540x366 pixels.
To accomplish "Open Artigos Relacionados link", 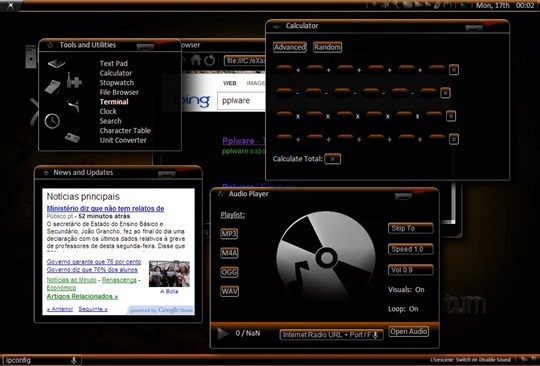I will tap(82, 296).
